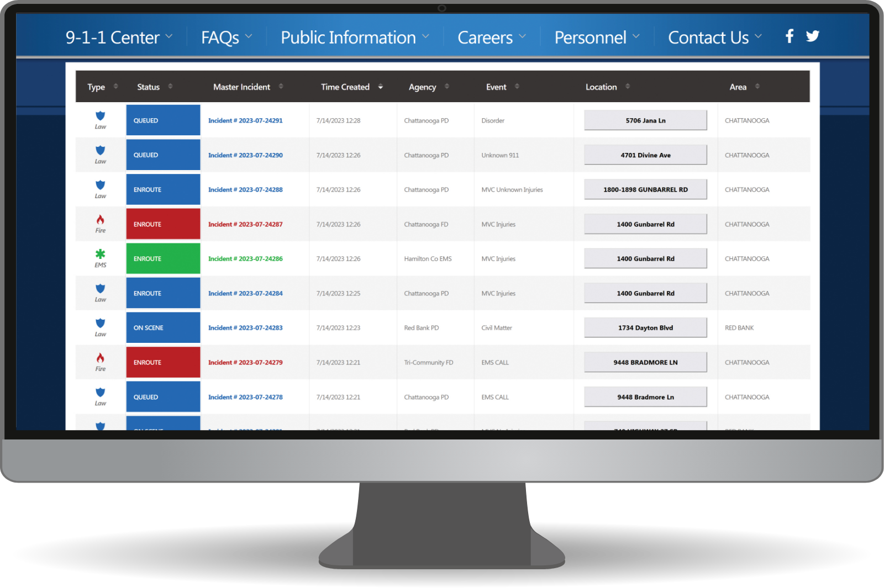Open the Facebook page icon
The height and width of the screenshot is (588, 884).
pyautogui.click(x=790, y=36)
